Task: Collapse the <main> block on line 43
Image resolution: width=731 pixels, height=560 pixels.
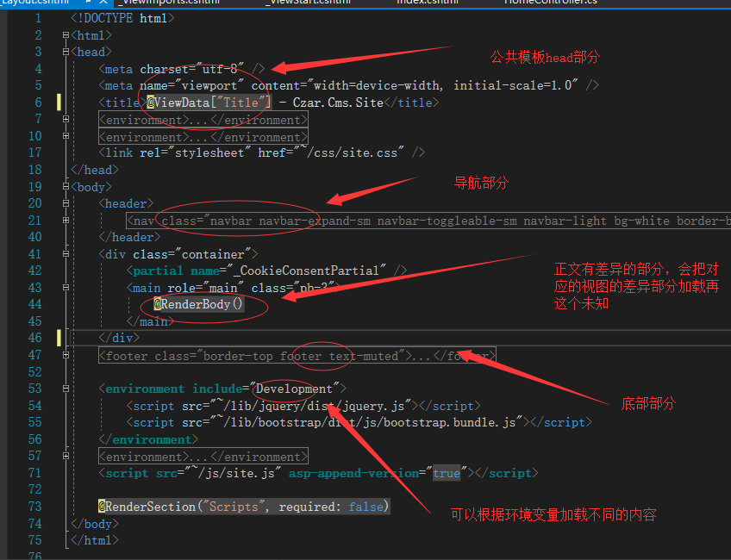Action: (x=66, y=288)
